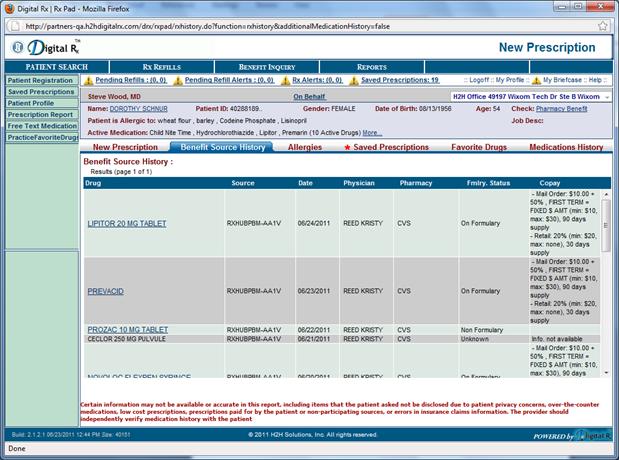Open the Reports menu
The width and height of the screenshot is (619, 460).
(371, 67)
